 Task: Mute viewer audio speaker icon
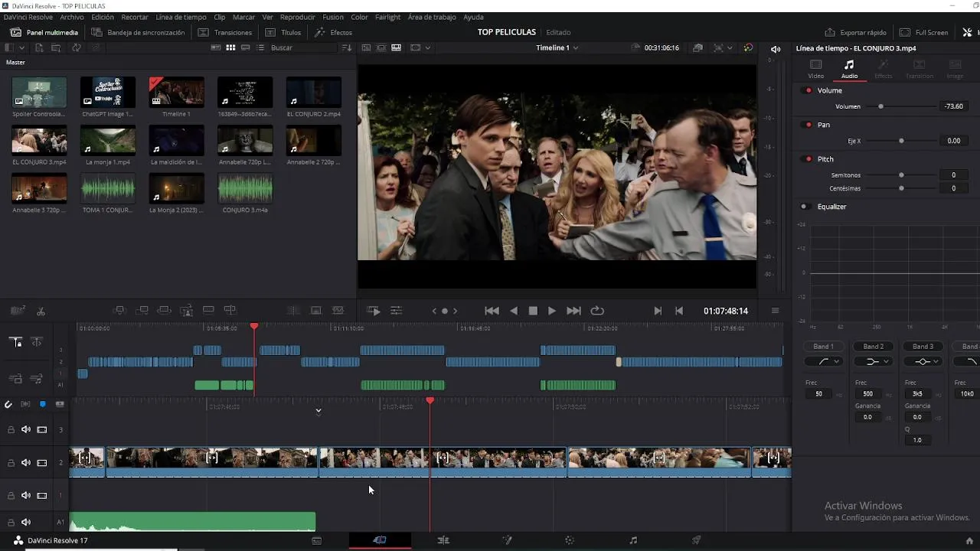click(776, 49)
